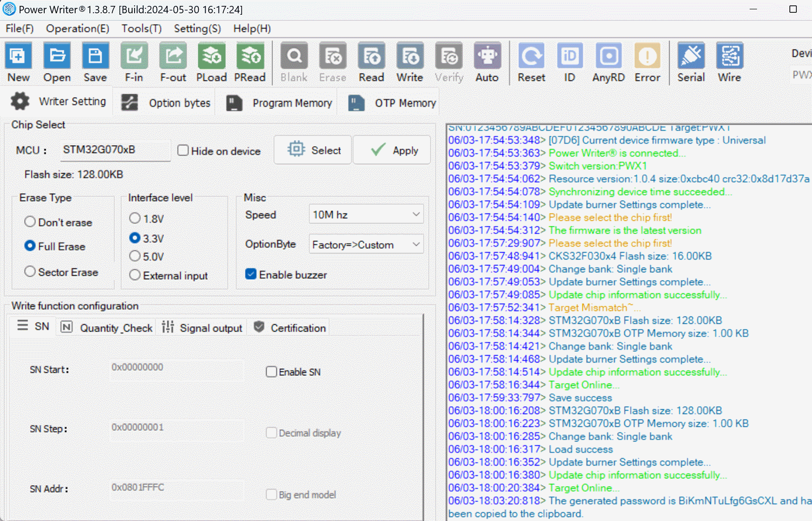Click the Apply button
812x521 pixels.
[392, 150]
